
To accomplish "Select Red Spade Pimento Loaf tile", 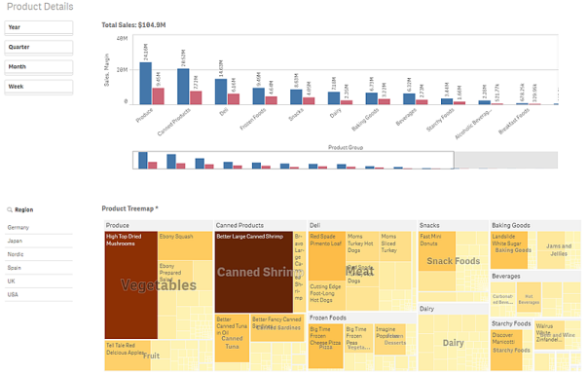I will coord(327,256).
